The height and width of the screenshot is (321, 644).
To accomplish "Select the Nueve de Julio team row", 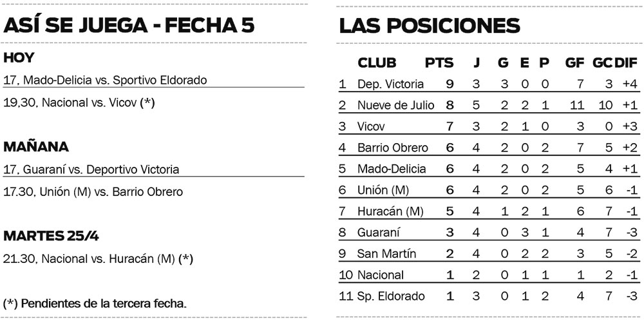I will point(395,105).
